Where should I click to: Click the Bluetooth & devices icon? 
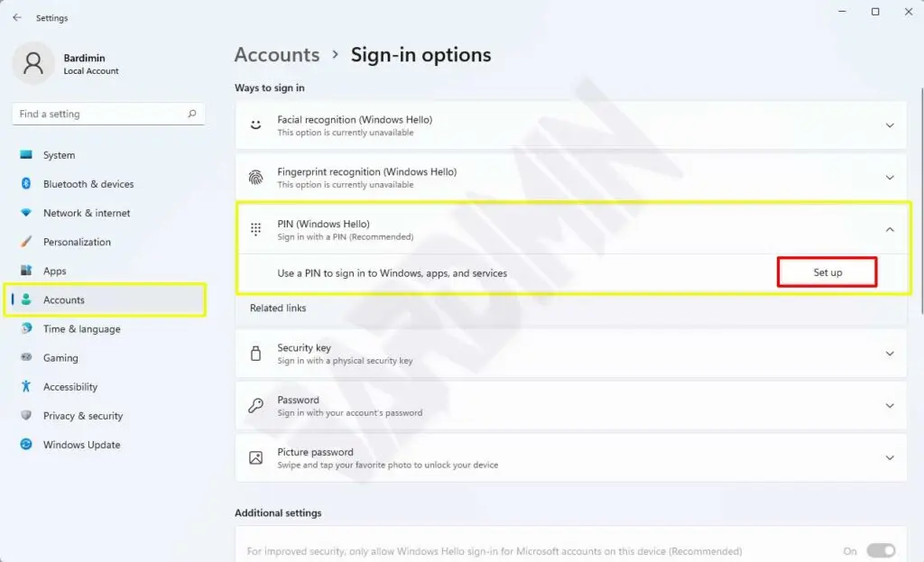[x=26, y=183]
